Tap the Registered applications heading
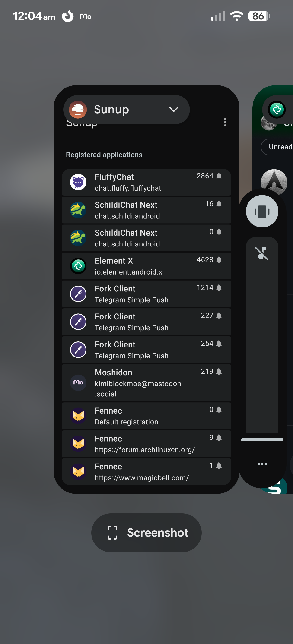Image resolution: width=293 pixels, height=644 pixels. pyautogui.click(x=104, y=155)
